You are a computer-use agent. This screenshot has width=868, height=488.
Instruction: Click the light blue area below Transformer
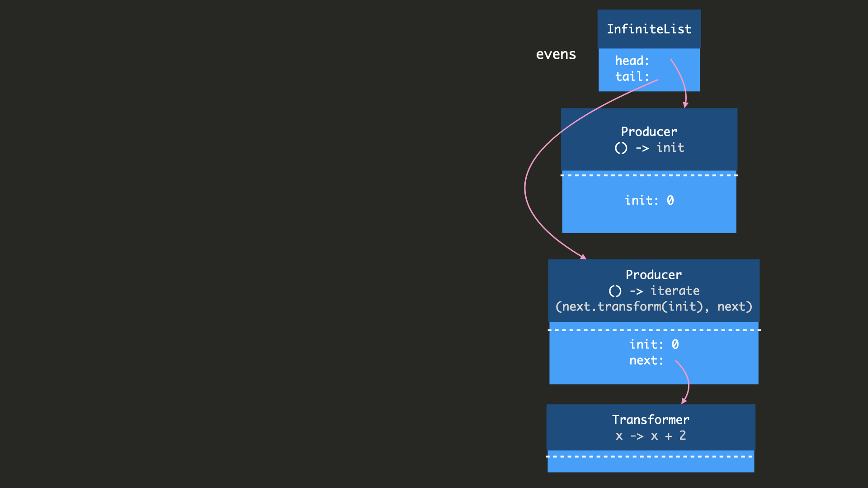tap(650, 465)
